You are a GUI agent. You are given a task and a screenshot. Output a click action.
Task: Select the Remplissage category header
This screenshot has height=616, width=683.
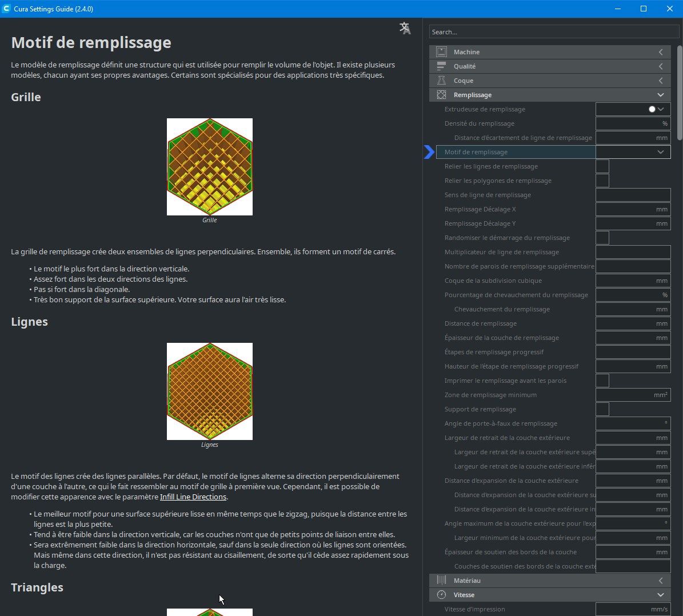(550, 95)
